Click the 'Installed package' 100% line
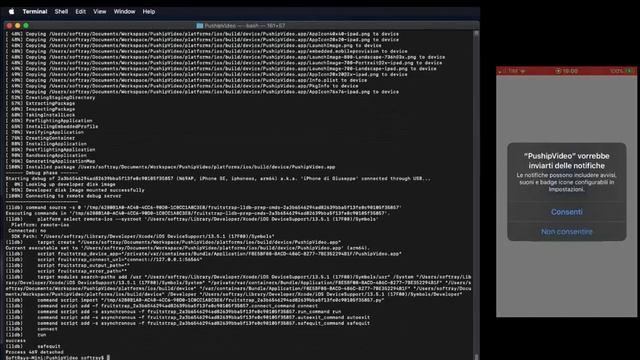The width and height of the screenshot is (640, 360). pos(170,167)
